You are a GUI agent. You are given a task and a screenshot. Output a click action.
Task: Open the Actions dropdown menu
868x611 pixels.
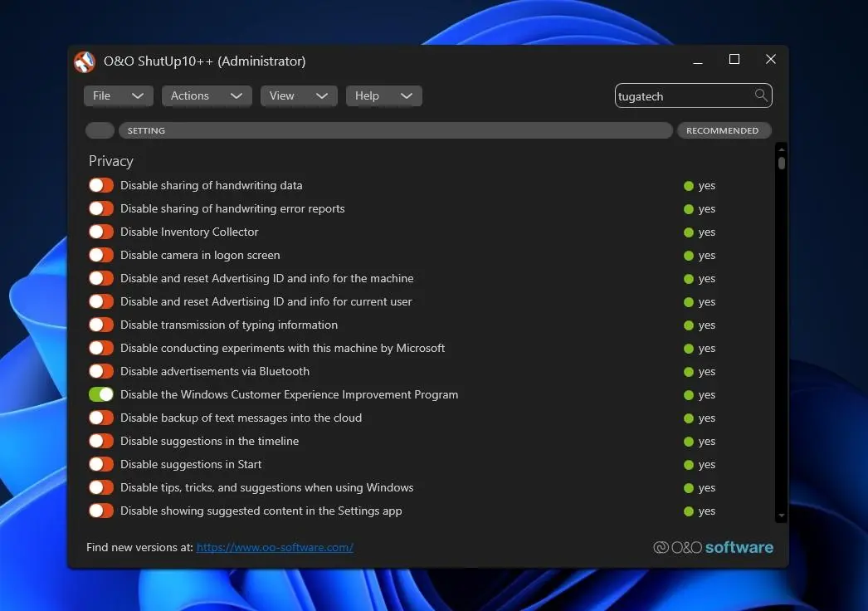[x=207, y=95]
